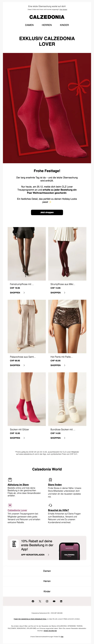Viewport: 94px width, 644px height.
Task: Select HERREN in the top navigation
Action: (x=47, y=25)
